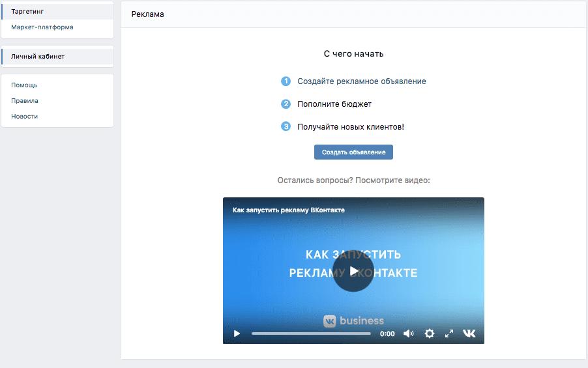Click the small play icon in the video control bar
Image resolution: width=588 pixels, height=368 pixels.
coord(237,333)
